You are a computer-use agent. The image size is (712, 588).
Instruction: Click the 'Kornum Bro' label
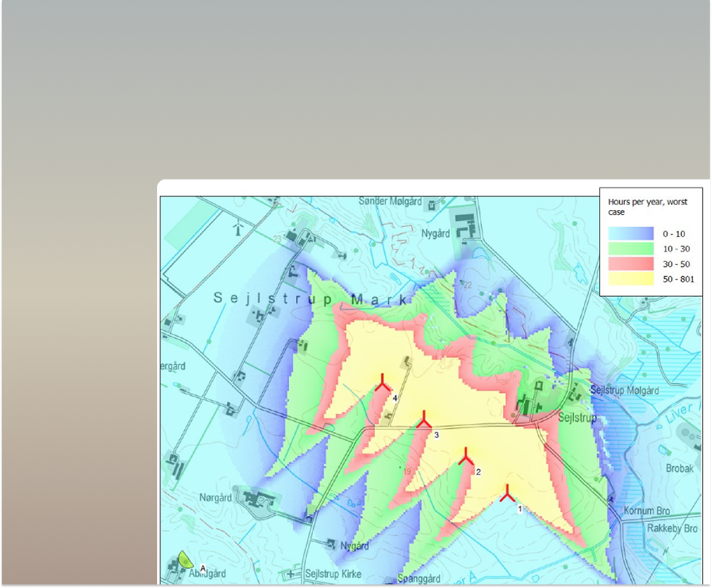(x=647, y=510)
